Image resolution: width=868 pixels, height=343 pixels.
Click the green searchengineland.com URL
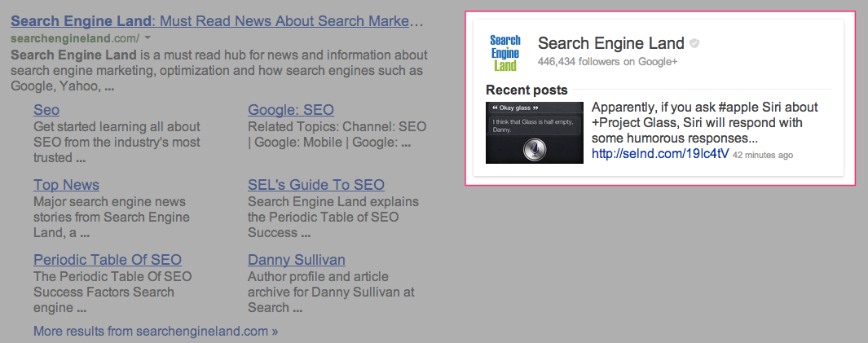(75, 39)
